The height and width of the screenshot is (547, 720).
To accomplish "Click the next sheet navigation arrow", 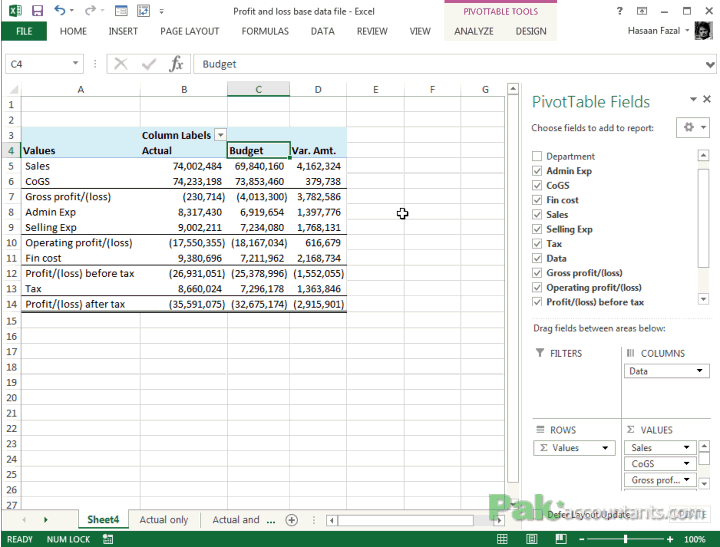I will [45, 519].
